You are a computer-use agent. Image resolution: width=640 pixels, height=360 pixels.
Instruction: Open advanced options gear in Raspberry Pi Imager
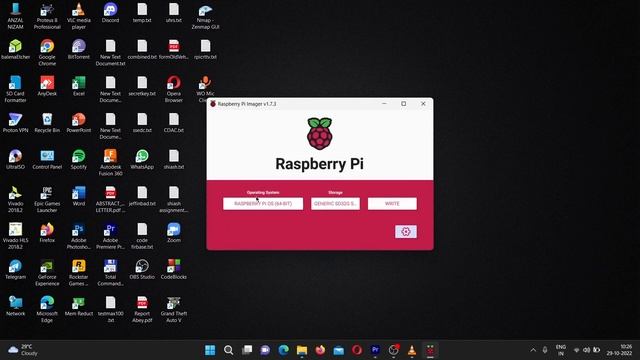pyautogui.click(x=406, y=232)
